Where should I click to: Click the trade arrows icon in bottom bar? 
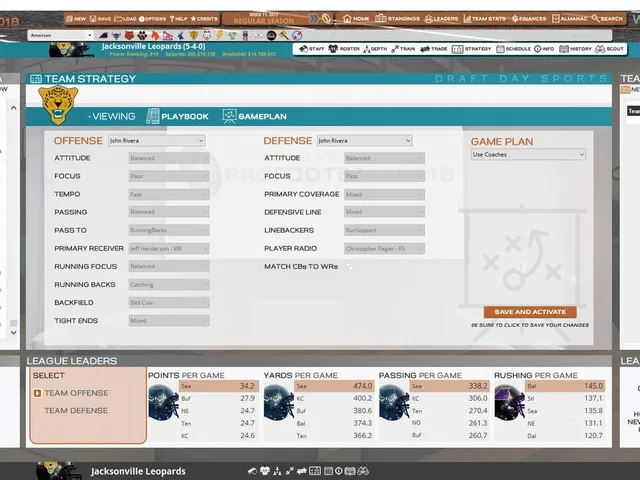pyautogui.click(x=302, y=471)
